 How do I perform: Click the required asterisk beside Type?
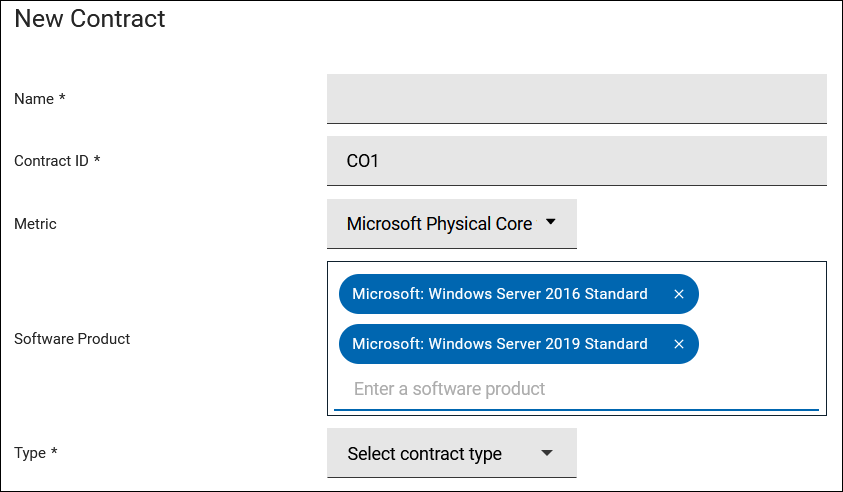coord(54,451)
